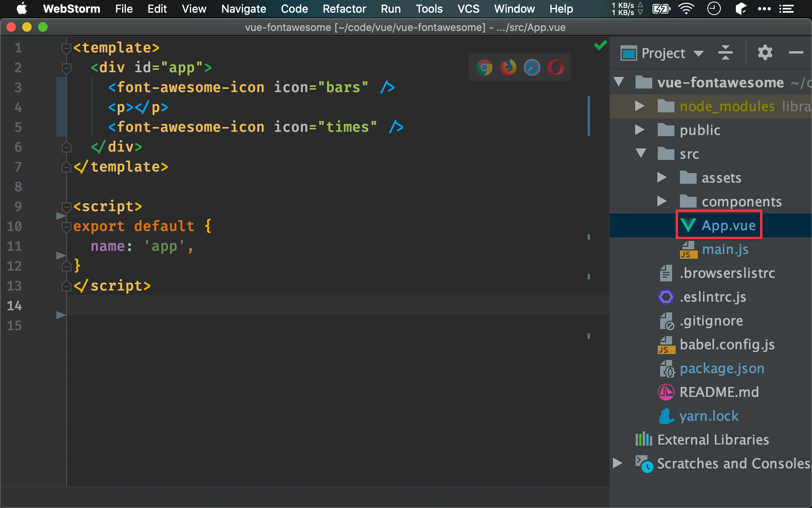Click the ESLint icon of .eslintrc.js

click(x=666, y=297)
